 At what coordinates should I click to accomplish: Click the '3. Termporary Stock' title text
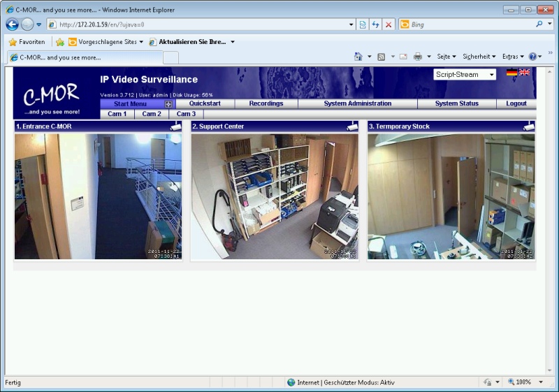[x=399, y=126]
